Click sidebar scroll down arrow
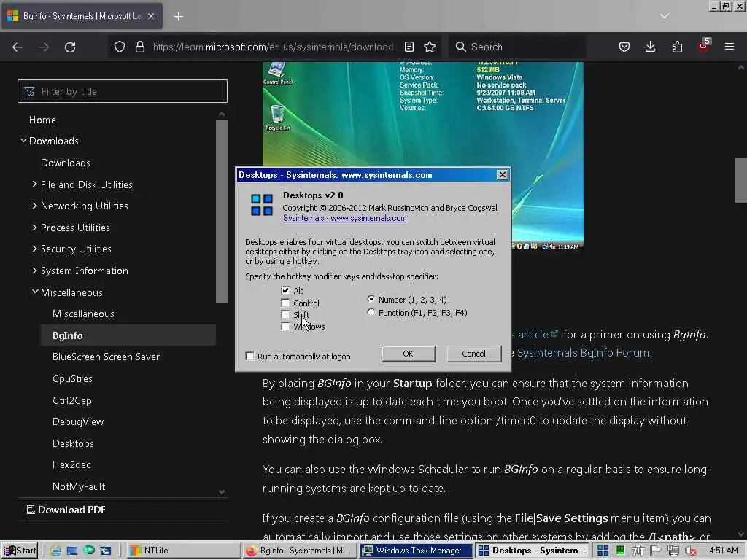 pyautogui.click(x=222, y=491)
